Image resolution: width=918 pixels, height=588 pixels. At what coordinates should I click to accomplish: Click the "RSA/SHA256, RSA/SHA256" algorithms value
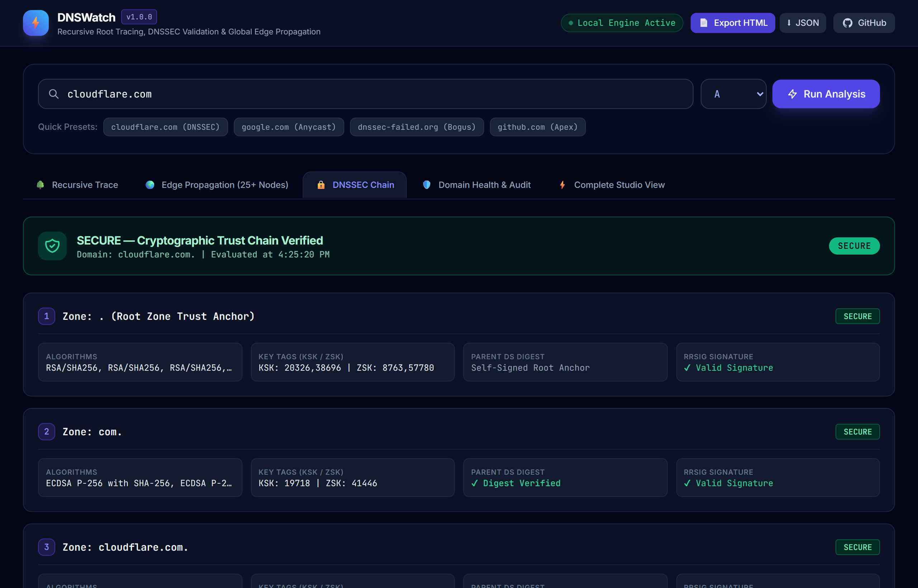point(139,368)
